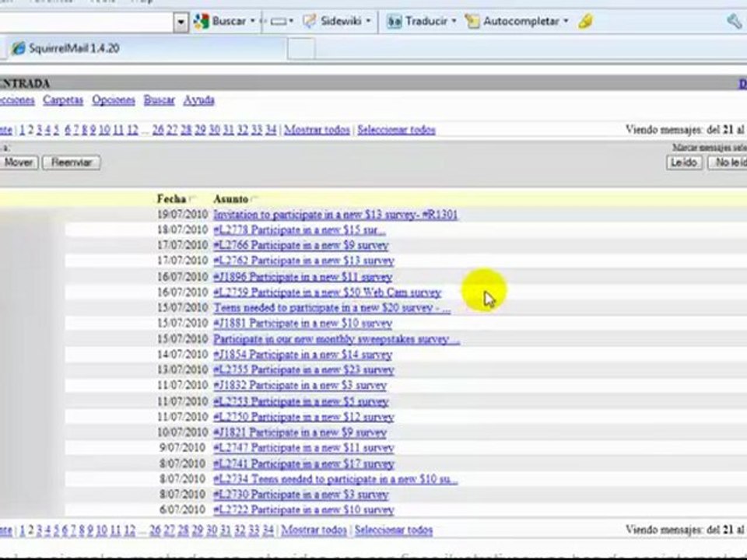Select date 6/07/2010 in Fecha column
The image size is (747, 560).
(182, 510)
